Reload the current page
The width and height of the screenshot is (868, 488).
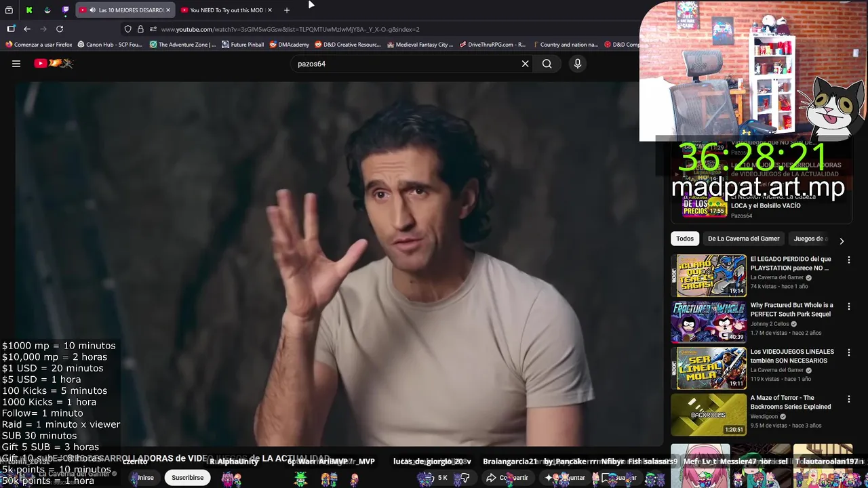coord(60,29)
